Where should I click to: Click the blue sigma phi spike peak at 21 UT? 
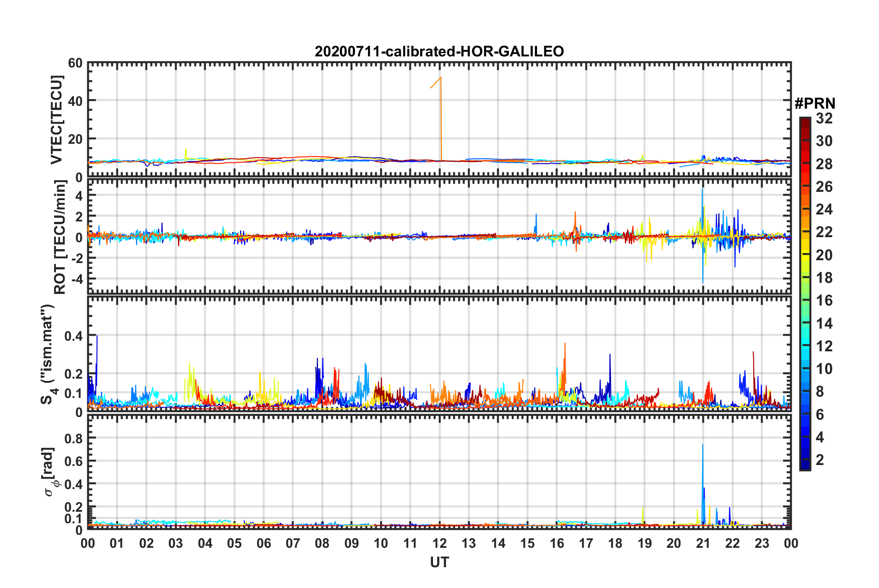point(702,445)
